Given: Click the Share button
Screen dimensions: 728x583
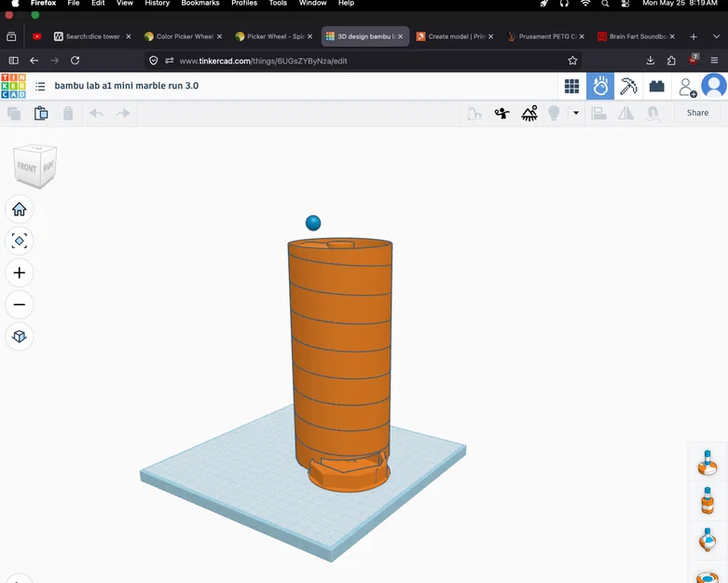Looking at the screenshot, I should tap(697, 113).
